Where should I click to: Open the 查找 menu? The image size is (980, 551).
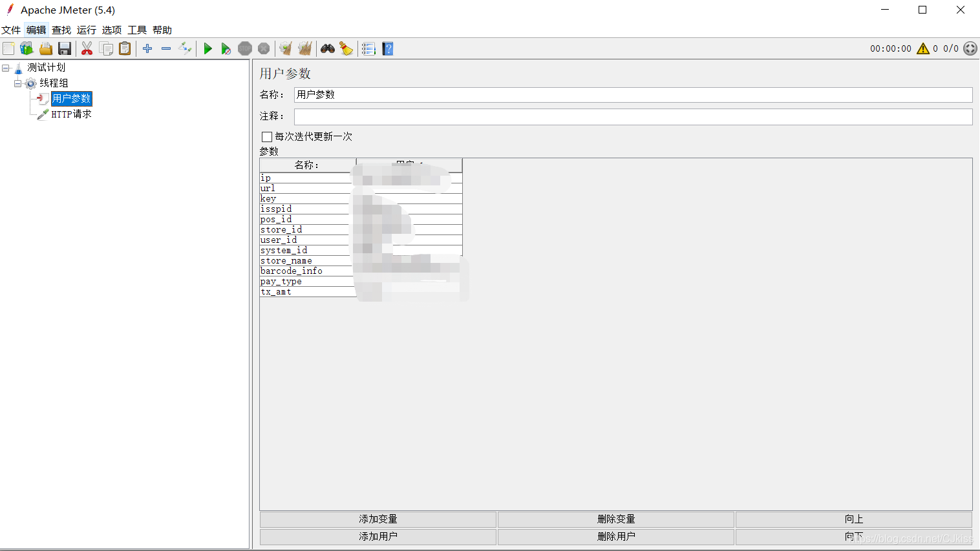click(61, 30)
